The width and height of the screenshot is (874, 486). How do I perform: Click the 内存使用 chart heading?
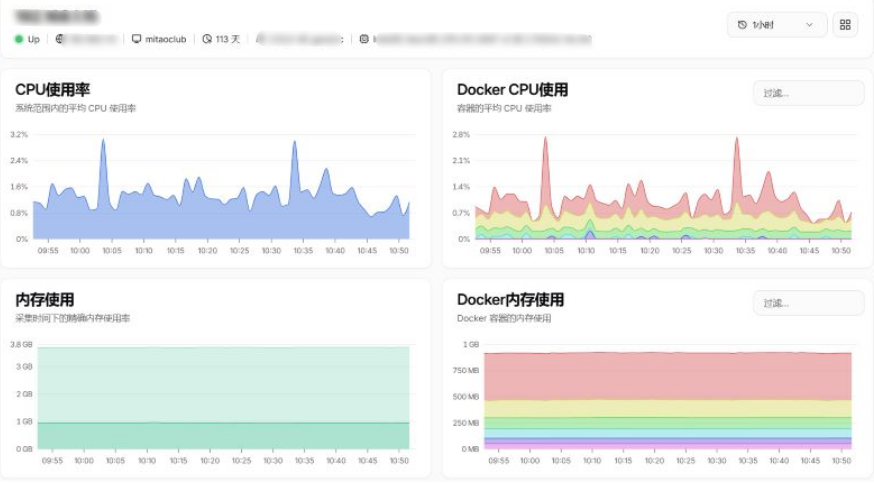(44, 299)
